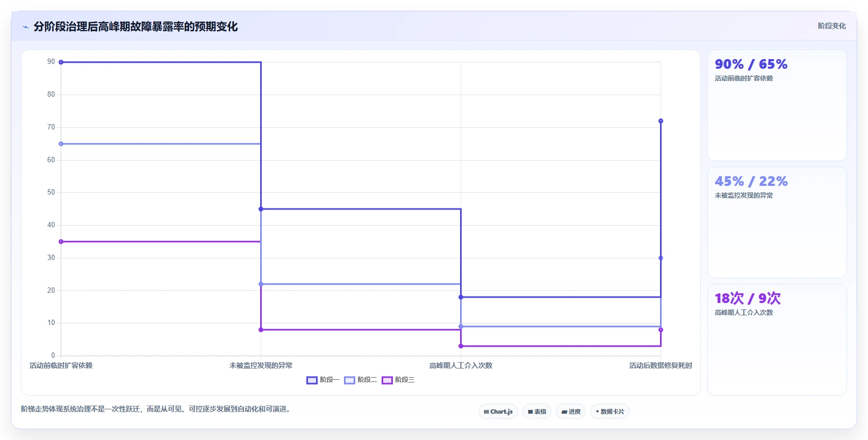Screen dimensions: 868x440
Task: Click the 阶段一 data point at 90
Action: [61, 62]
